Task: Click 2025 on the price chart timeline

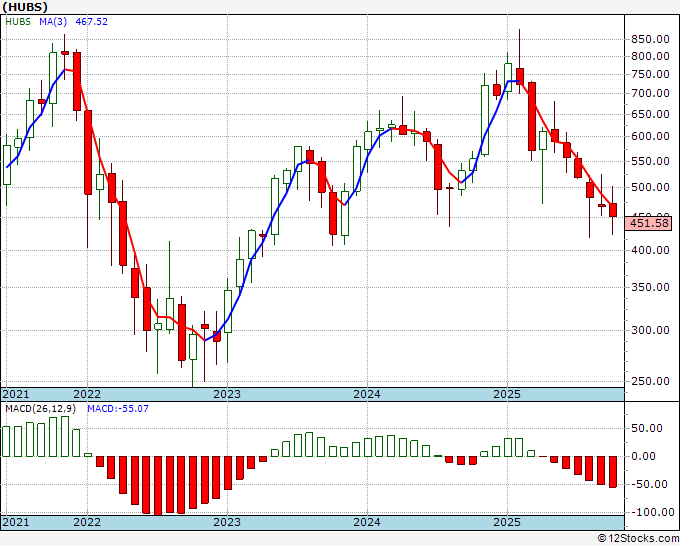Action: tap(507, 394)
